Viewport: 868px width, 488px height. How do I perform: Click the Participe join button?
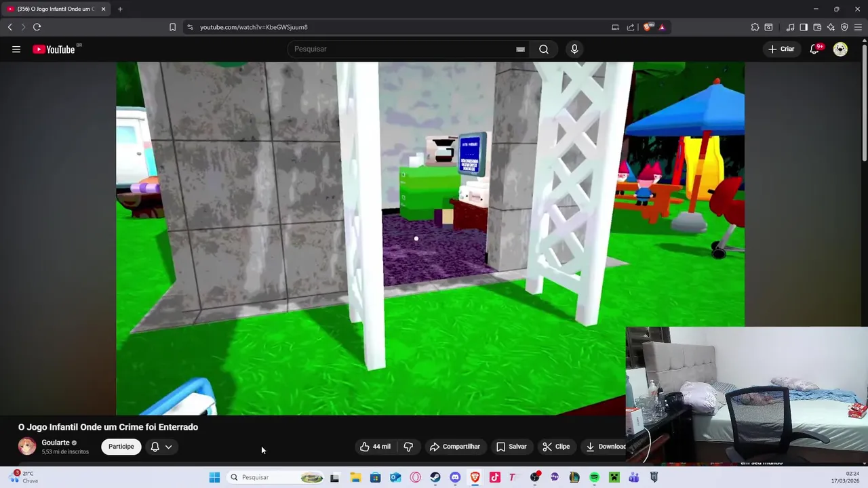(x=121, y=447)
